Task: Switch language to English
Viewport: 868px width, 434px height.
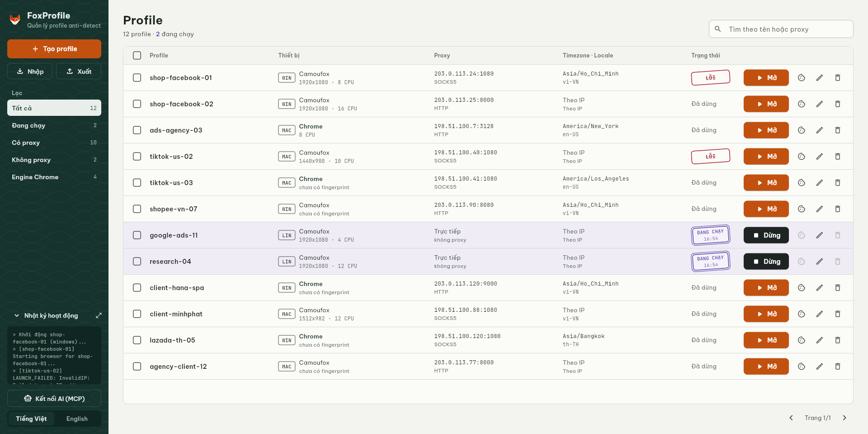Action: (x=77, y=419)
